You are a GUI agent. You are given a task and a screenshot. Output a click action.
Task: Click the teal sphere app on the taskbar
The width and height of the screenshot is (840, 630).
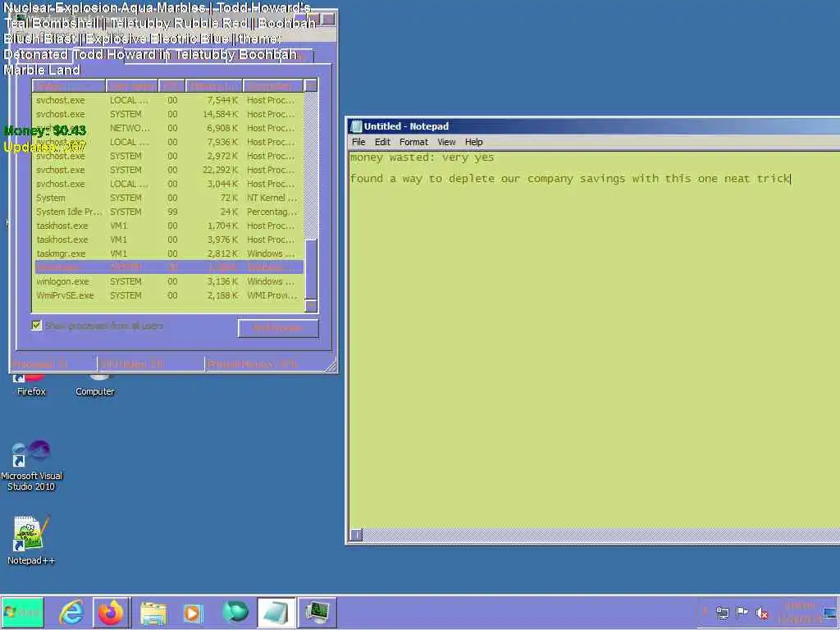[235, 612]
